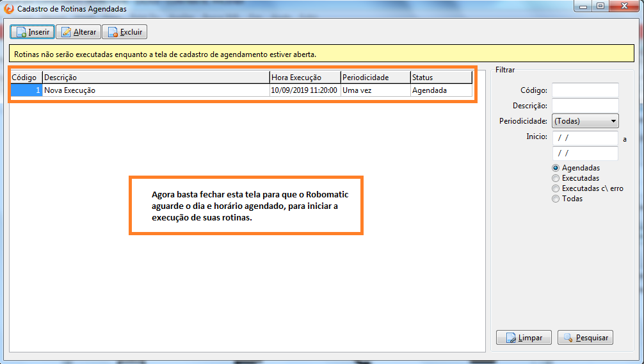Click the Limpar button
Screen dimensions: 644x364
point(524,338)
